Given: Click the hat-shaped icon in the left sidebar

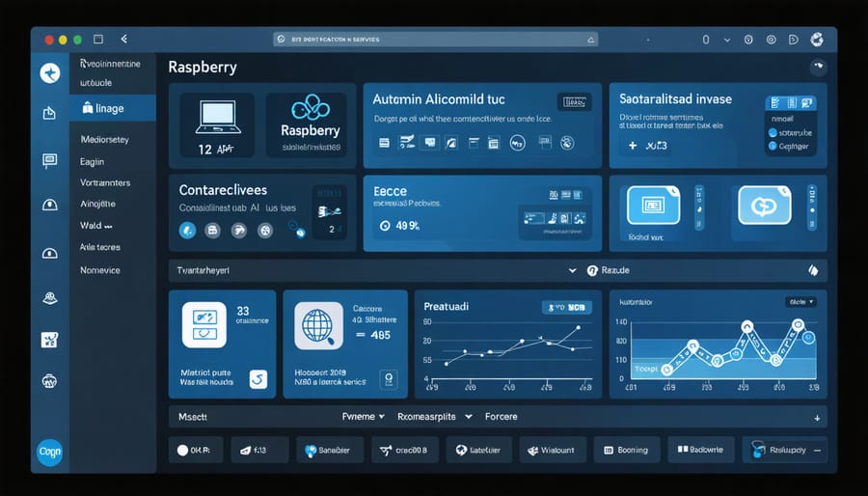Looking at the screenshot, I should [49, 298].
